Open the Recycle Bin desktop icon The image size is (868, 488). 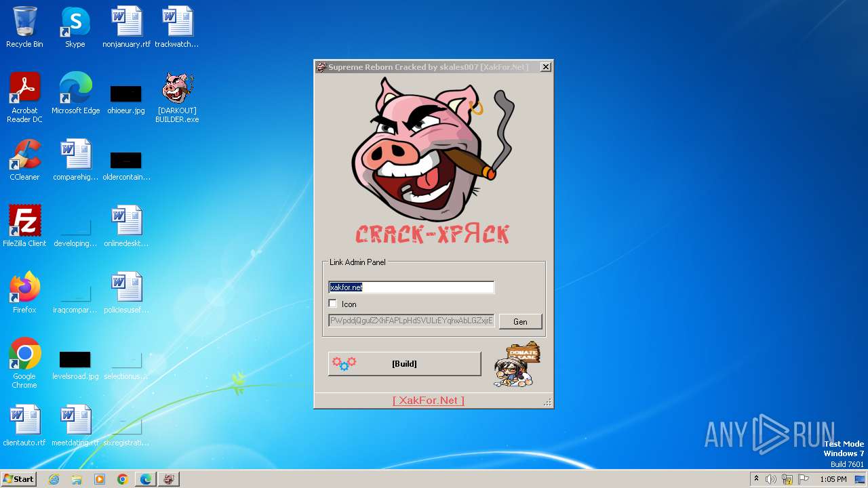(24, 27)
